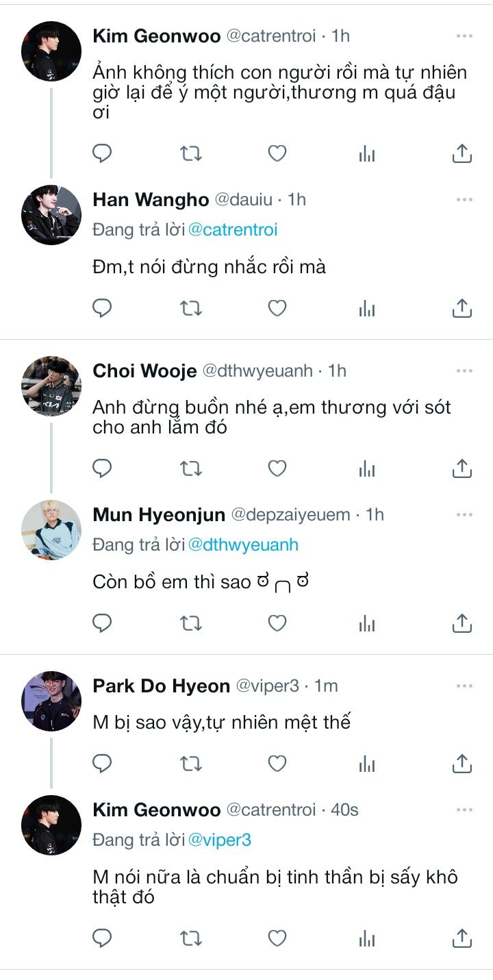Like Kim Geonwoo's reply to viper3

click(277, 938)
